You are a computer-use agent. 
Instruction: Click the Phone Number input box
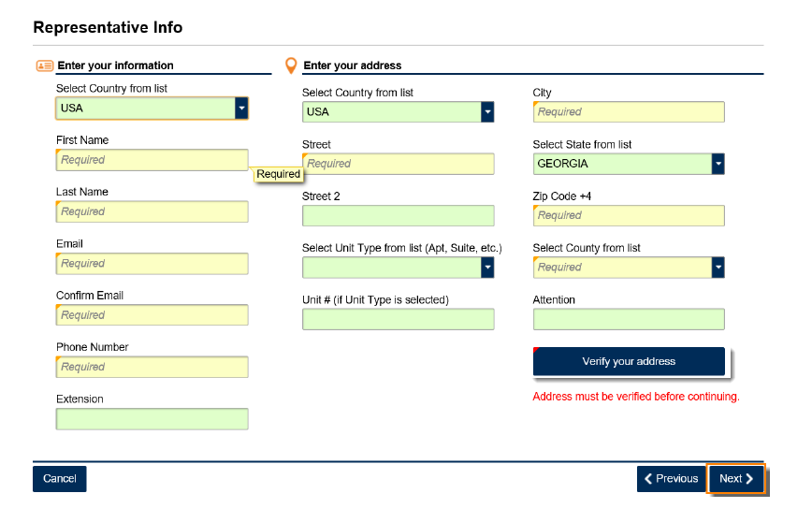152,367
